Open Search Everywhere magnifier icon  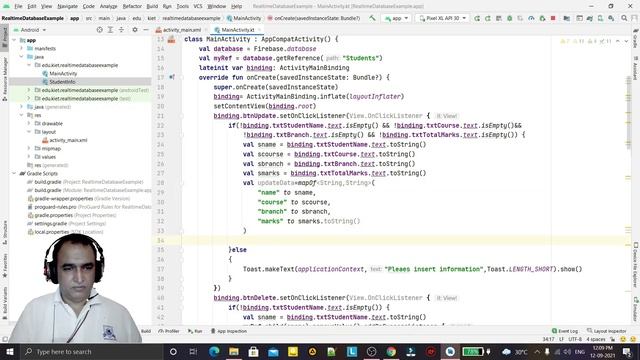(624, 18)
